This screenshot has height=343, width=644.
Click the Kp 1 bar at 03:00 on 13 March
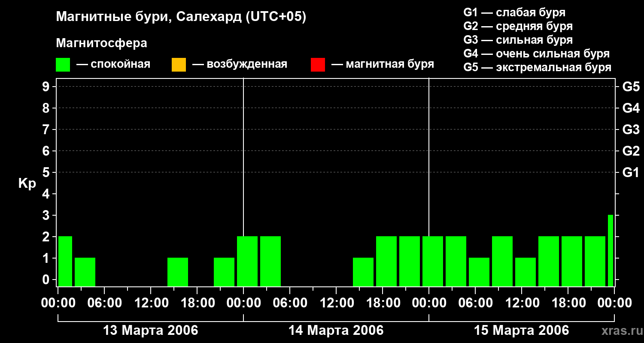tap(85, 272)
